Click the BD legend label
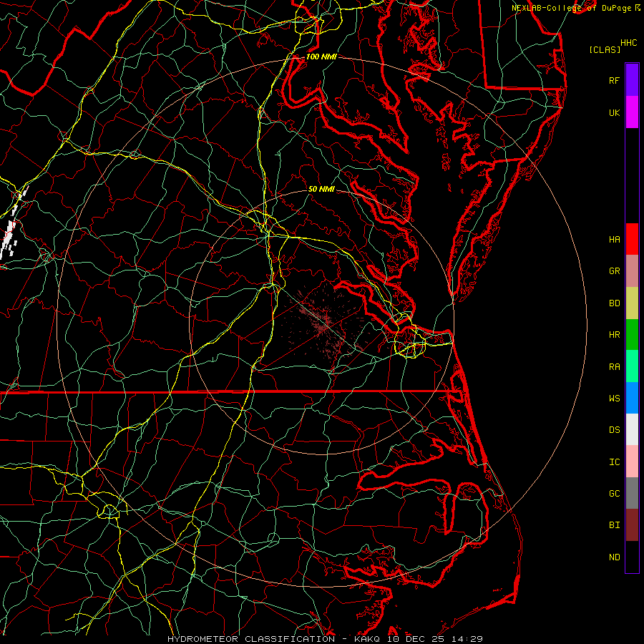Image resolution: width=644 pixels, height=644 pixels. point(614,303)
